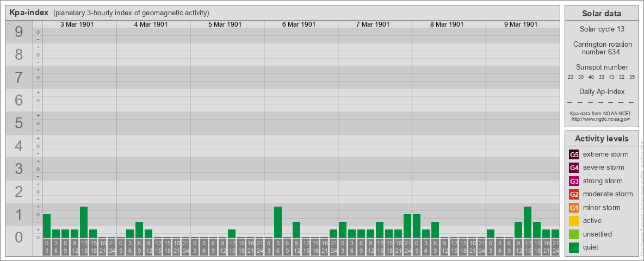Click the 4 Mar 6-9 green bar
Image resolution: width=644 pixels, height=261 pixels.
[x=139, y=230]
